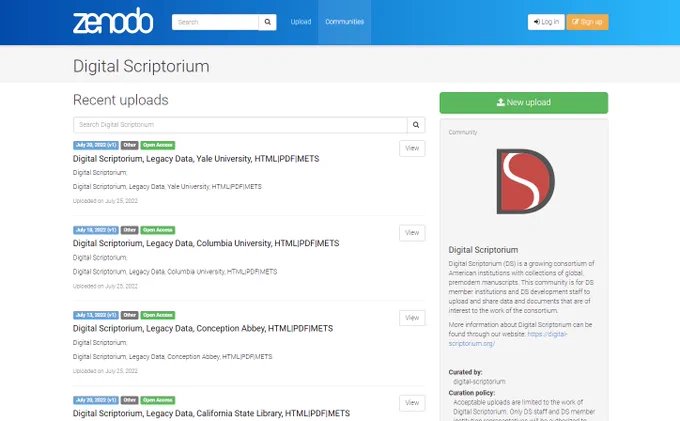
Task: Focus the Search Digital Scriptorium field
Action: point(240,125)
